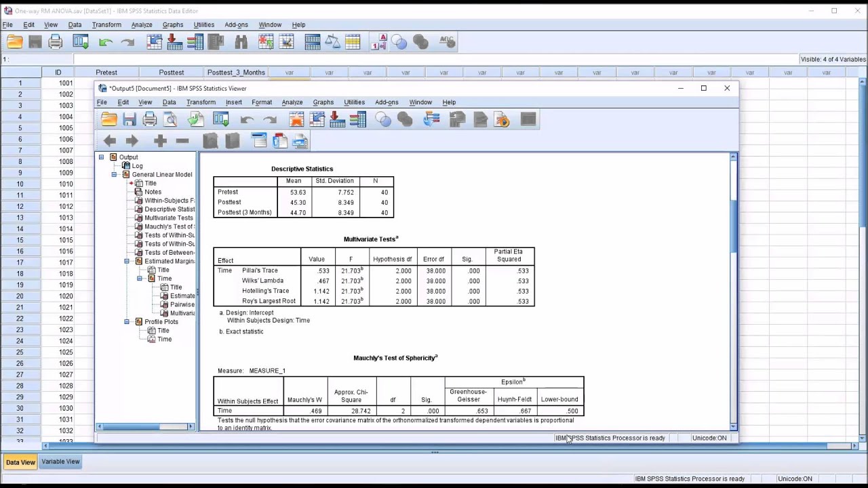Screen dimensions: 868x488
Task: Click Undo arrow in Data Editor toolbar
Action: click(x=105, y=42)
